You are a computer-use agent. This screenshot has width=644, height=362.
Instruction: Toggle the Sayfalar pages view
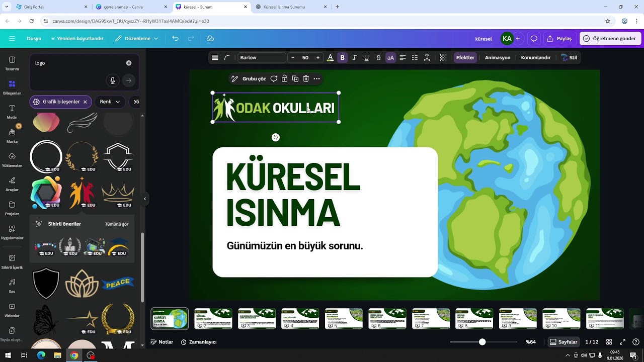click(x=563, y=342)
